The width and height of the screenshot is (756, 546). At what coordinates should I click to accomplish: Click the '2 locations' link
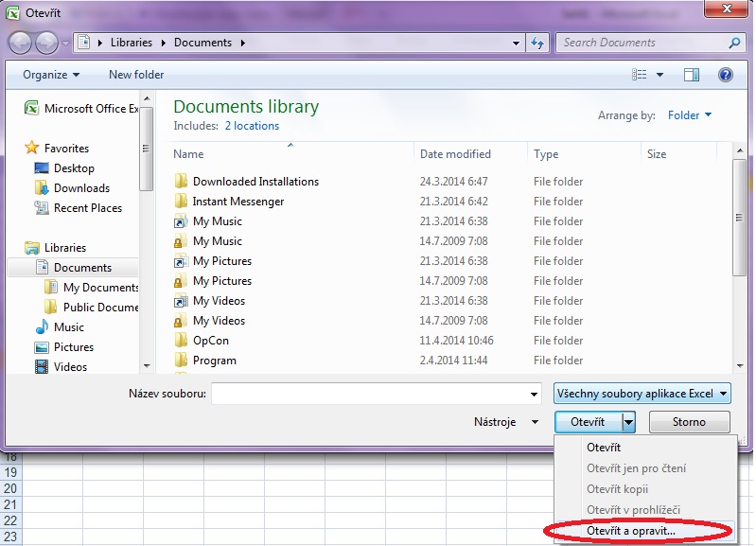click(252, 126)
